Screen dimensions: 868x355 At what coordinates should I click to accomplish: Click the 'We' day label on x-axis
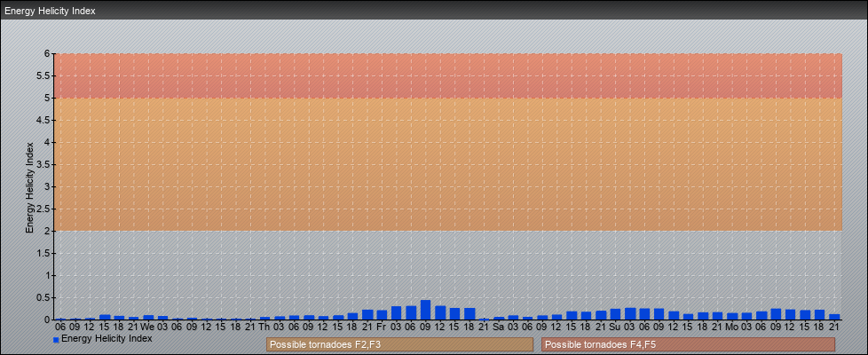click(x=147, y=327)
